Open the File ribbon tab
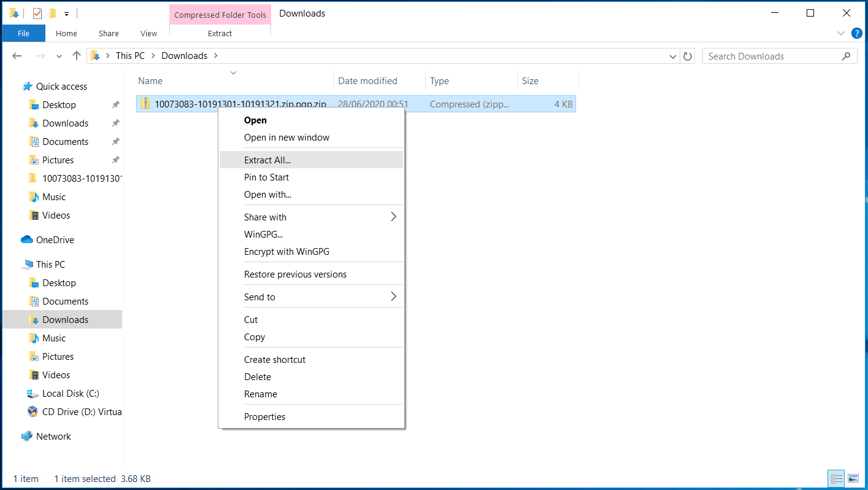 [x=23, y=34]
